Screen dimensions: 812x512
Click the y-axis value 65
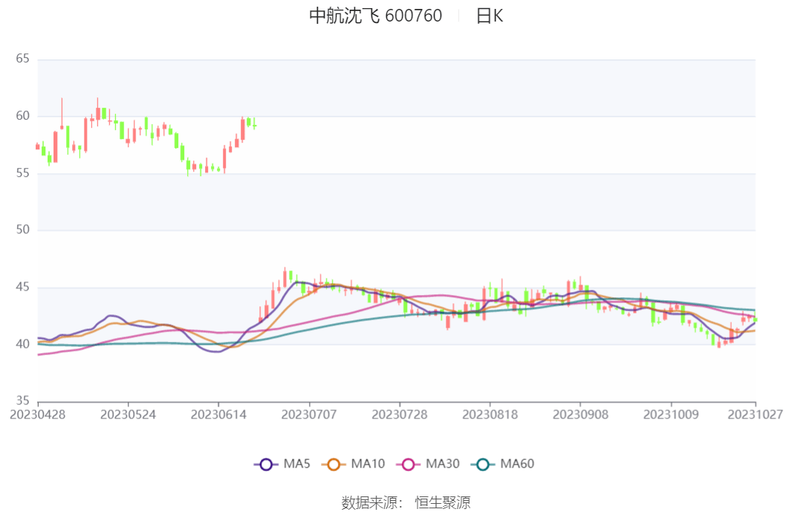23,59
